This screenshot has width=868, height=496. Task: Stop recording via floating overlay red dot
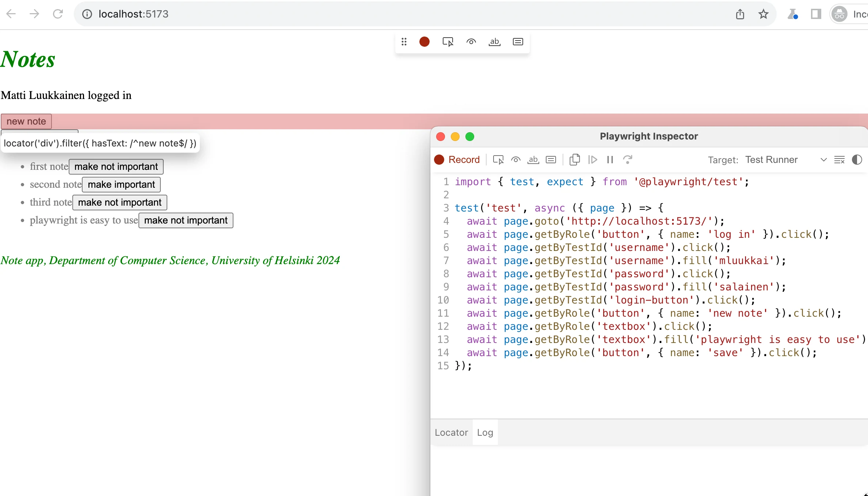(425, 42)
